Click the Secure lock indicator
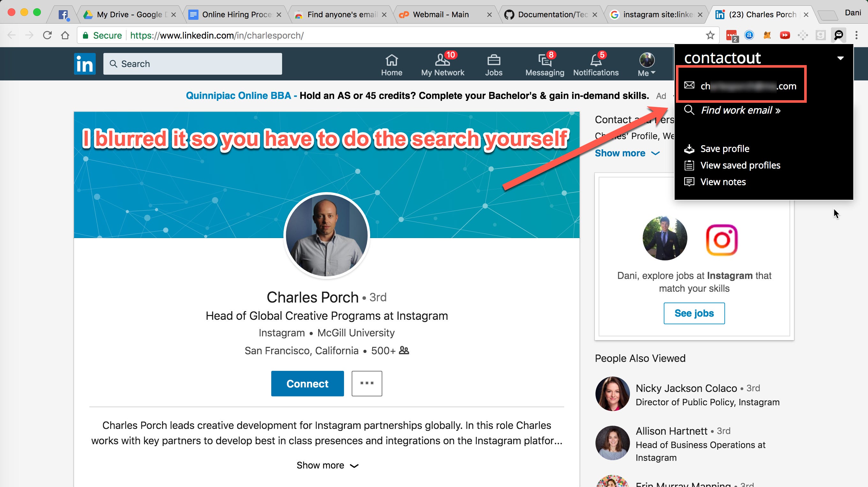Screen dimensions: 868x487 102,35
